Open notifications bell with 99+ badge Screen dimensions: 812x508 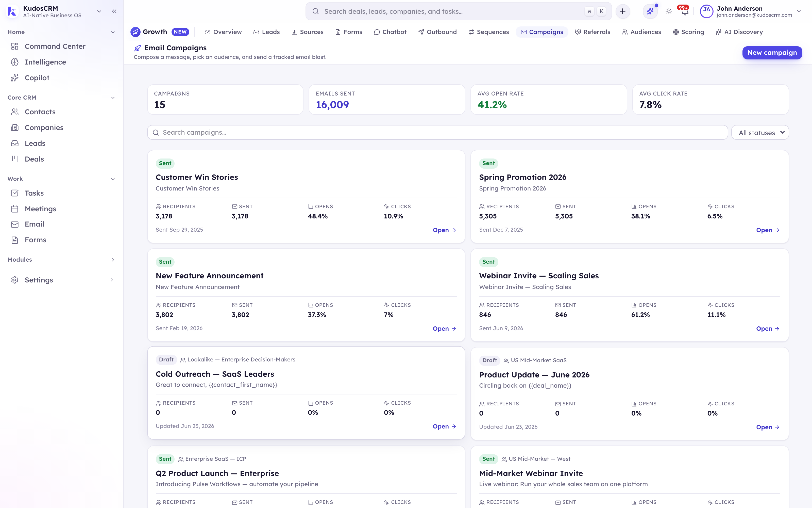[x=685, y=11]
